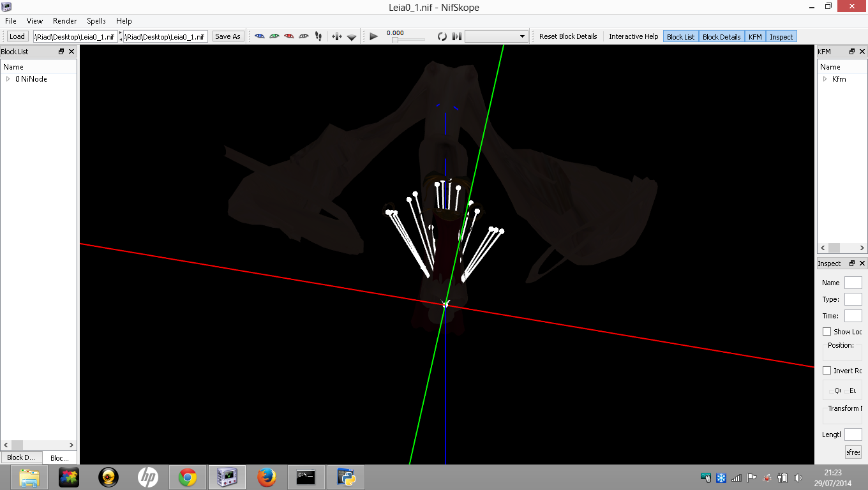Click the KFM panel horizontal scrollbar

[x=842, y=248]
